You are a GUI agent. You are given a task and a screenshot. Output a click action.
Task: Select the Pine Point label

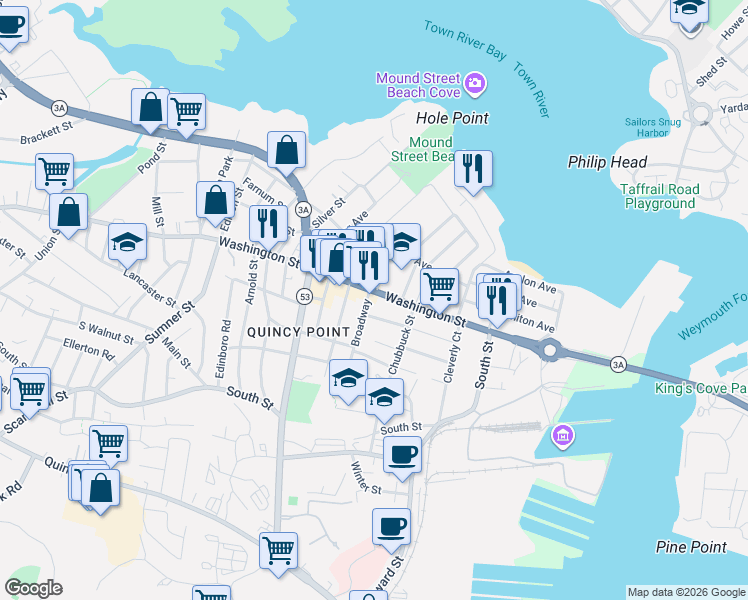691,547
